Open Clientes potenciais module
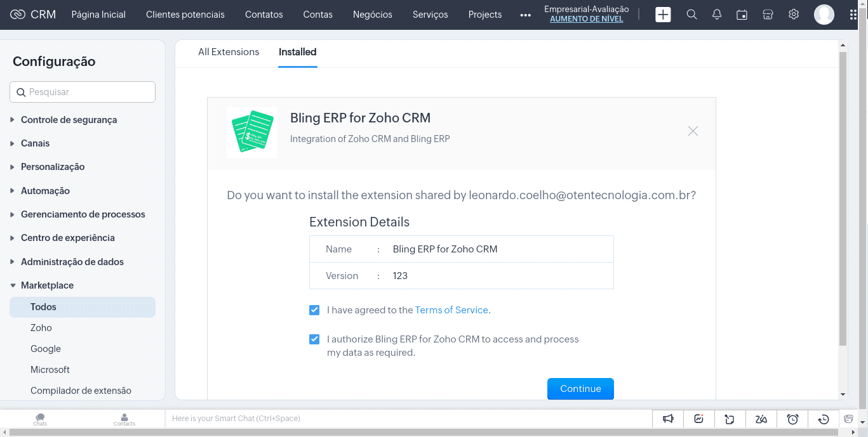868x437 pixels. point(185,15)
